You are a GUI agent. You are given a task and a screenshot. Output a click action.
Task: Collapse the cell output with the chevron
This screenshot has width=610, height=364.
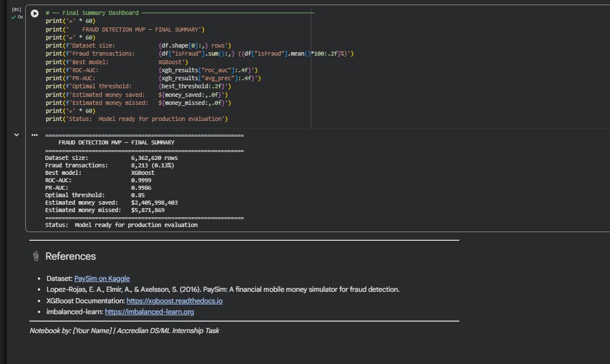click(x=16, y=135)
